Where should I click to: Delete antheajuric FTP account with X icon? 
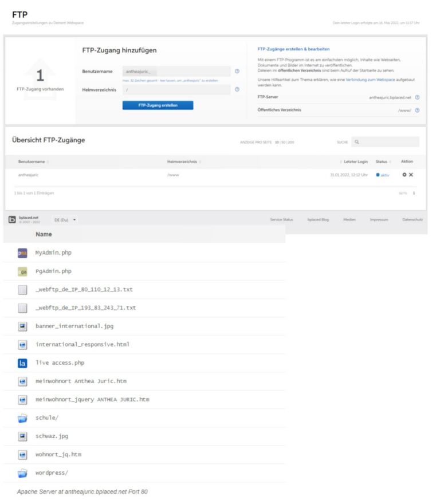[411, 175]
